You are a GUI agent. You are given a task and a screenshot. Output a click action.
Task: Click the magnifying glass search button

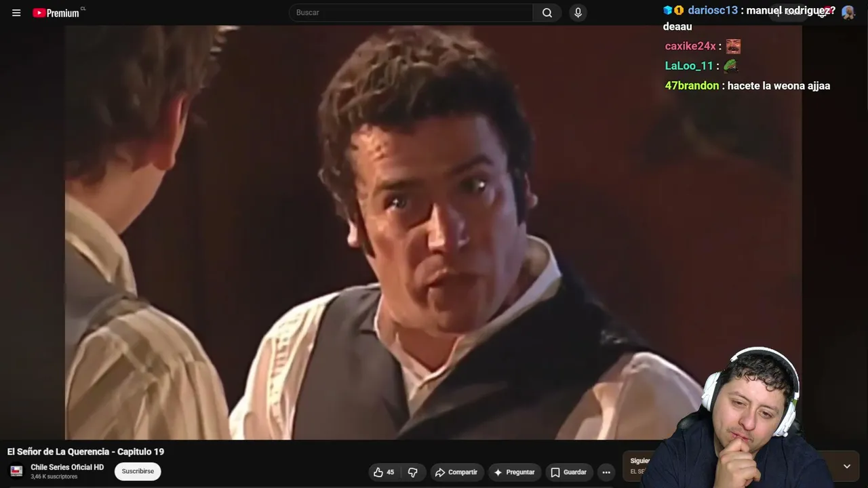click(547, 13)
